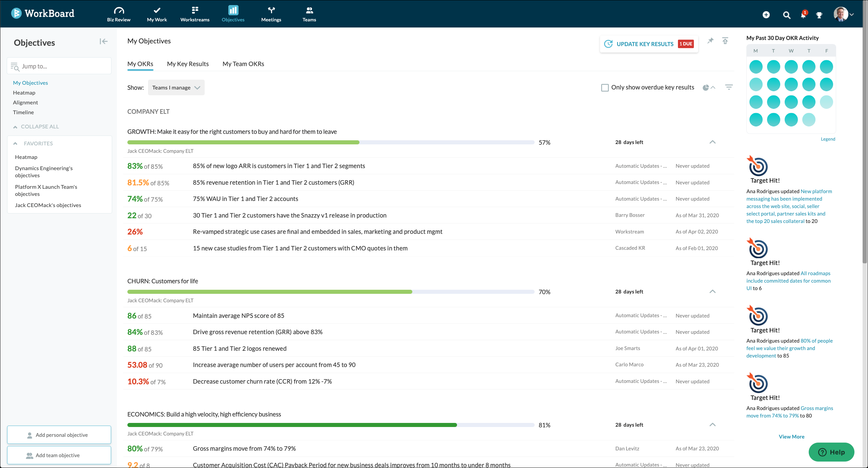868x468 pixels.
Task: Open the trophy achievements icon
Action: (819, 15)
